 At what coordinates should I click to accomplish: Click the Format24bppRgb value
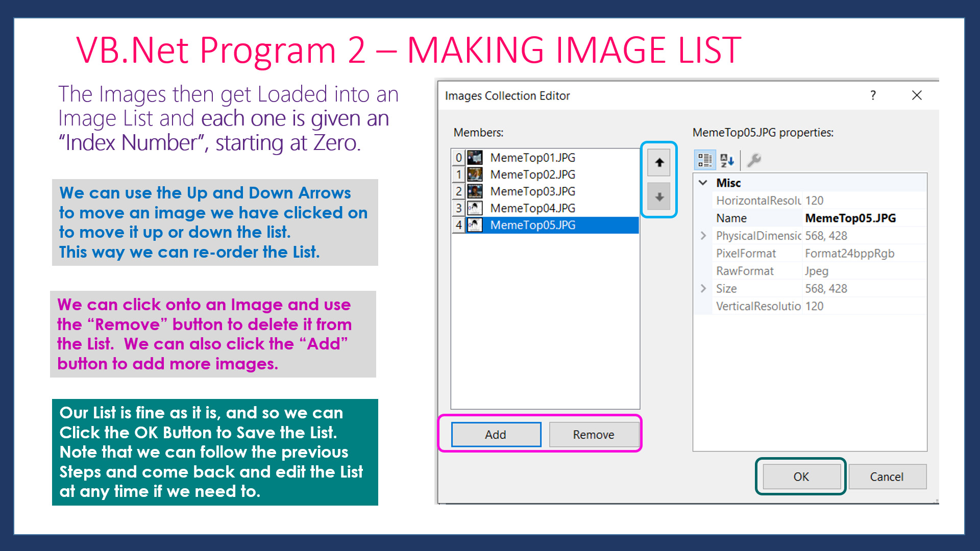[x=849, y=254]
